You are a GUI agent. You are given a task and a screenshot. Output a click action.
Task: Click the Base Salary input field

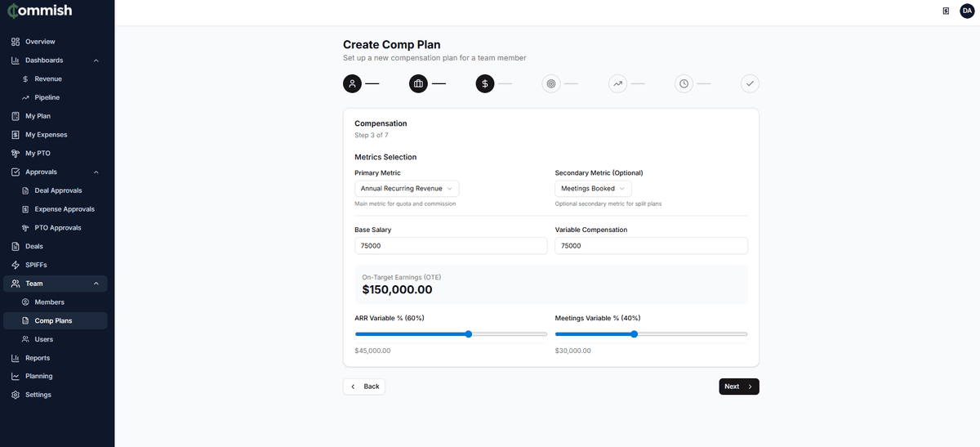451,246
